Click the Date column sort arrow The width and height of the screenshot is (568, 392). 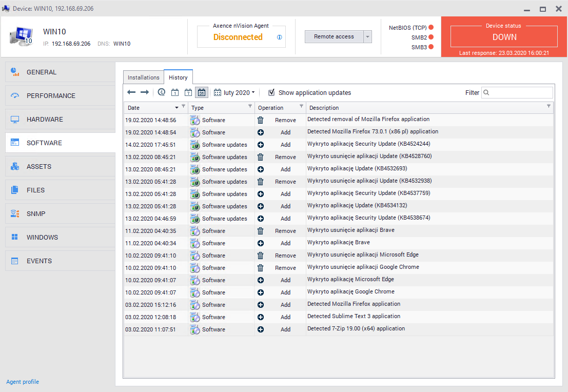177,108
